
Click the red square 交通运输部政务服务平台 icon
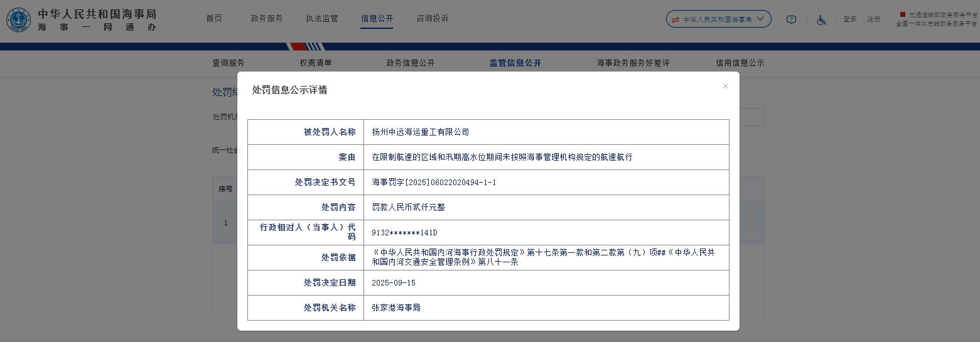[x=902, y=14]
